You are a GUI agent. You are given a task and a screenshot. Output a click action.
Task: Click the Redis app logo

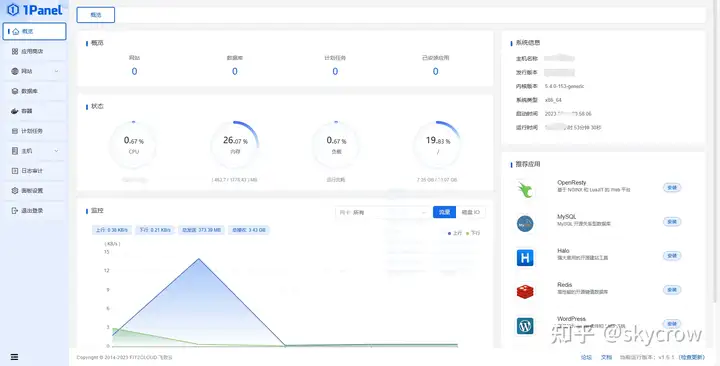(x=525, y=292)
